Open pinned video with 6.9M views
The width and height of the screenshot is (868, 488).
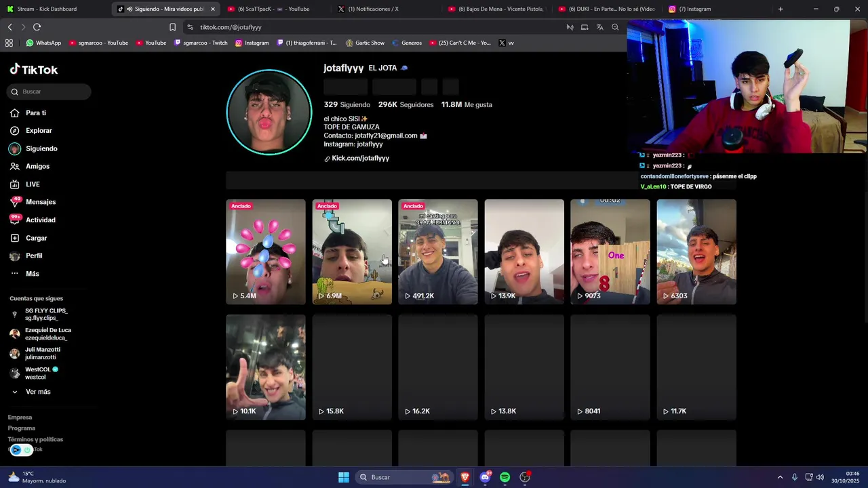click(x=352, y=251)
